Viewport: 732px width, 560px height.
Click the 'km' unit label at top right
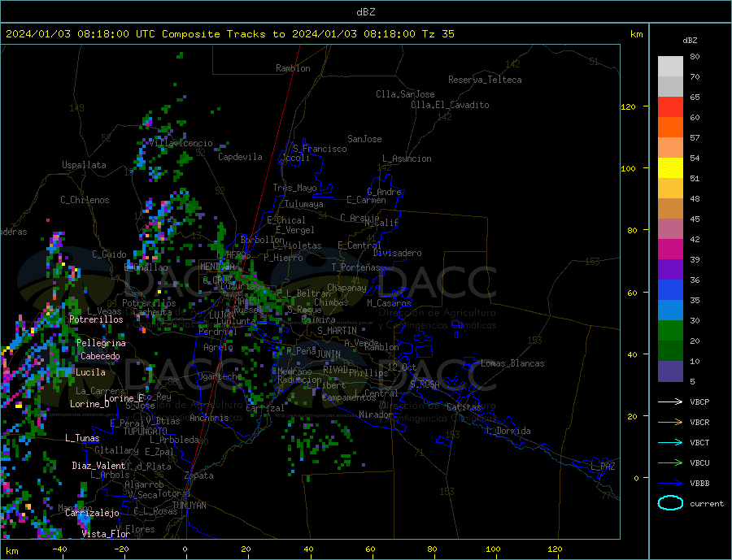tap(636, 34)
